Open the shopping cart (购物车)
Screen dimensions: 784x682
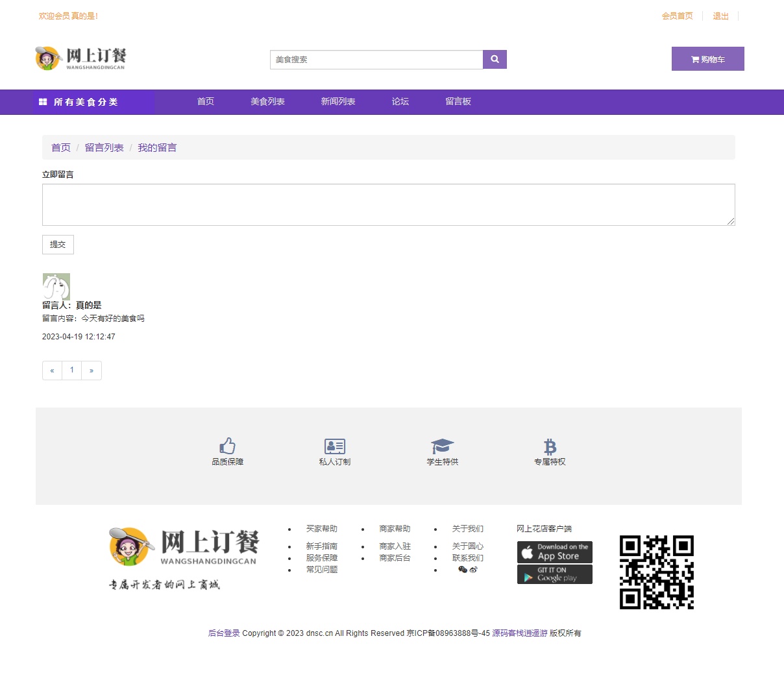coord(707,59)
